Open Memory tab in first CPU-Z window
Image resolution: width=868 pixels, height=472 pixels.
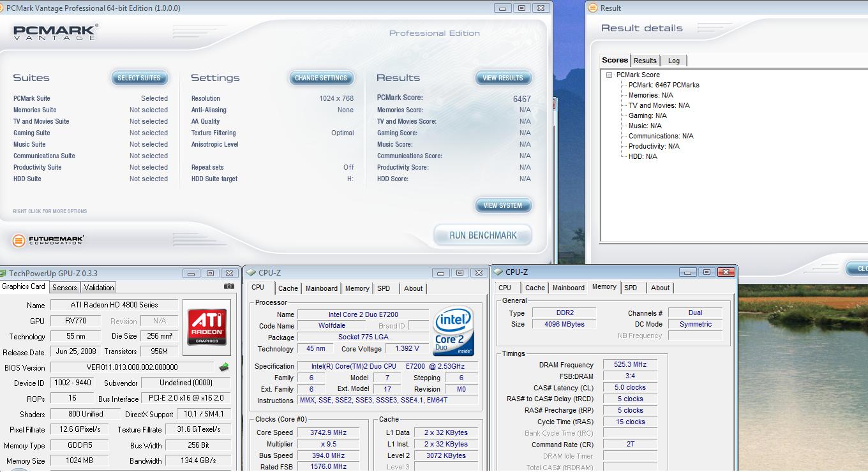pos(357,288)
